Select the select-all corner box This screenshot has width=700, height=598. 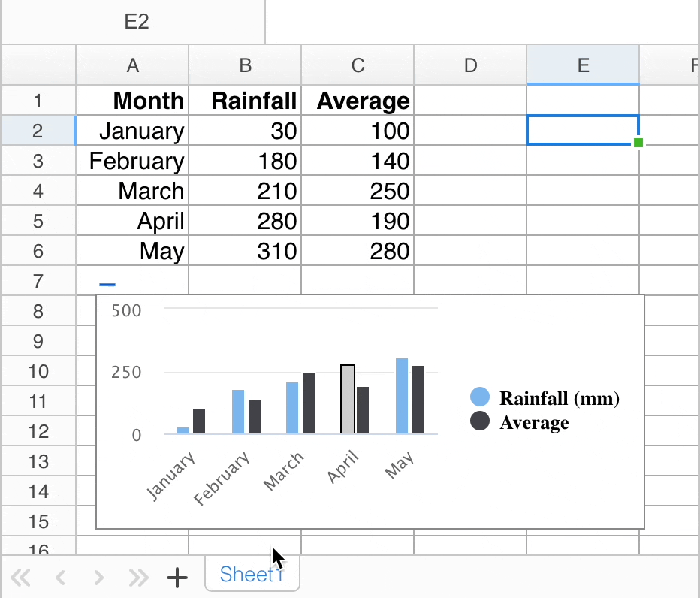(x=38, y=65)
